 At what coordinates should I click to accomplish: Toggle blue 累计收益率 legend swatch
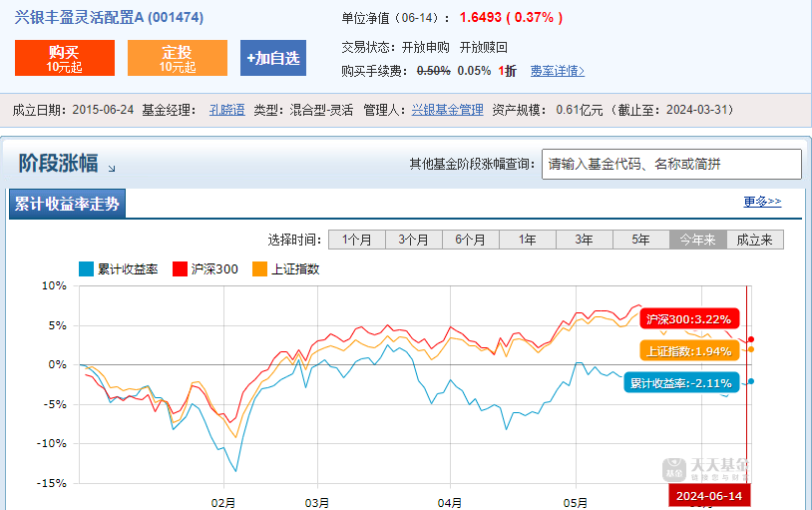point(87,268)
